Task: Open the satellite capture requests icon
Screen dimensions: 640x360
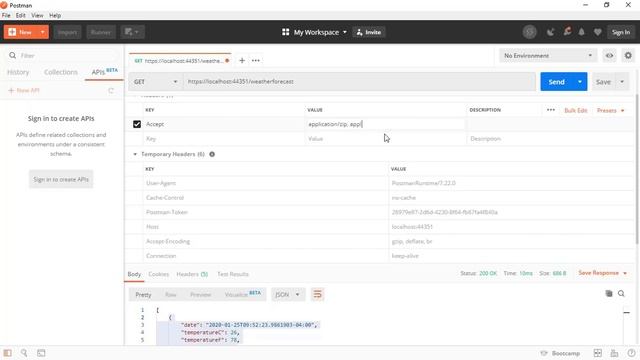Action: [x=551, y=32]
